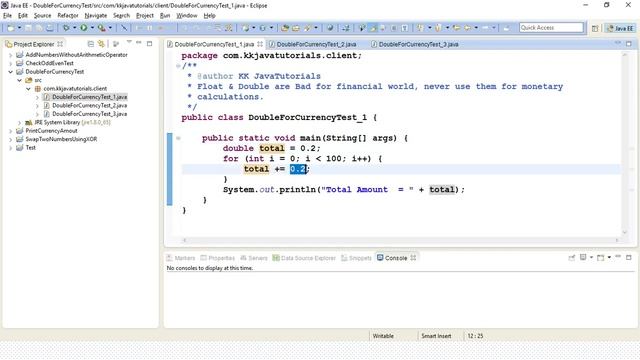Click the Smart Insert status bar entry
This screenshot has height=360, width=640.
coord(436,336)
